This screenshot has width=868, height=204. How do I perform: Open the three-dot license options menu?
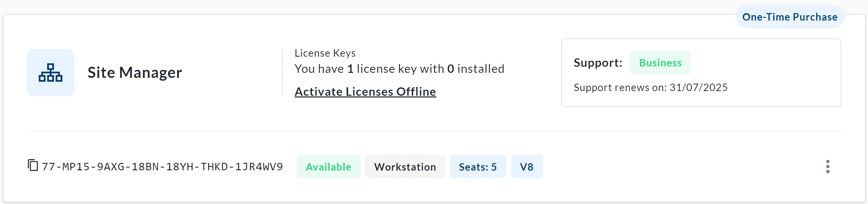(x=828, y=167)
